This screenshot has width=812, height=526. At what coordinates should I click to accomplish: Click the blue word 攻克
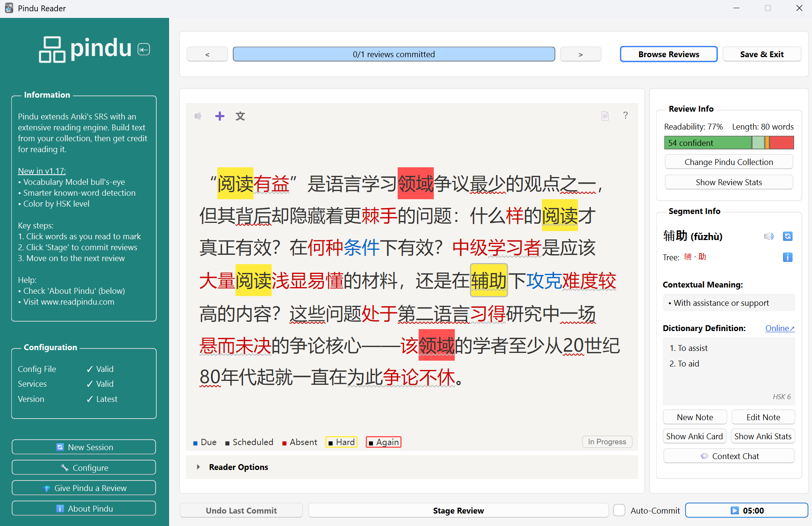tap(544, 281)
